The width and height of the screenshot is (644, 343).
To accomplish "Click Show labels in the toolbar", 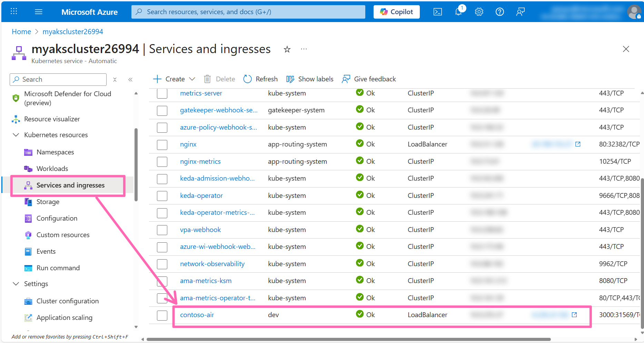I will tap(310, 79).
